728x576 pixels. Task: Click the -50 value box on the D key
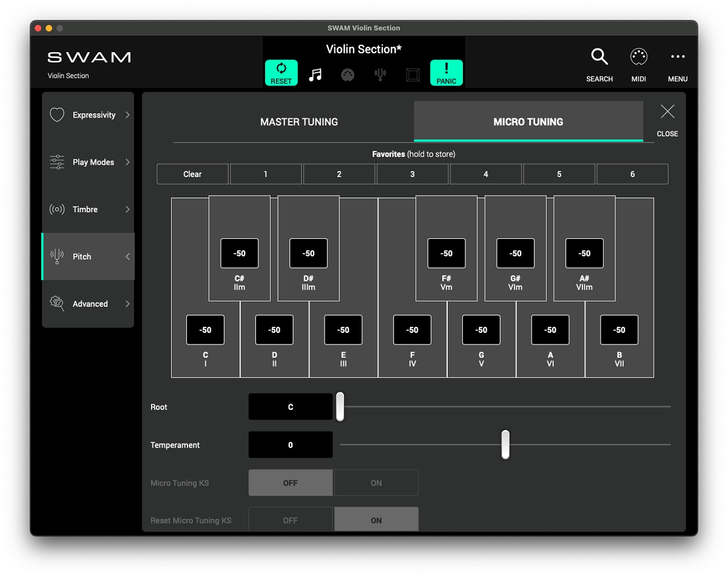click(275, 330)
